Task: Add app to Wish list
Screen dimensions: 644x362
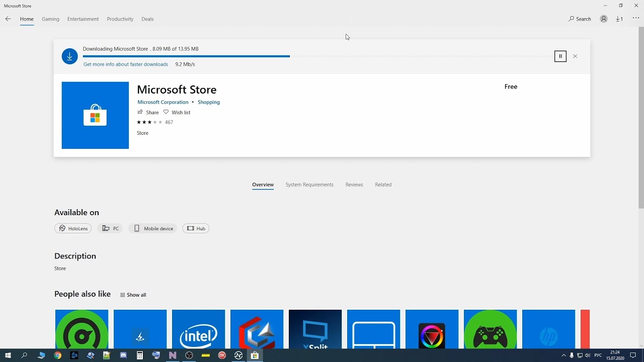Action: click(177, 113)
